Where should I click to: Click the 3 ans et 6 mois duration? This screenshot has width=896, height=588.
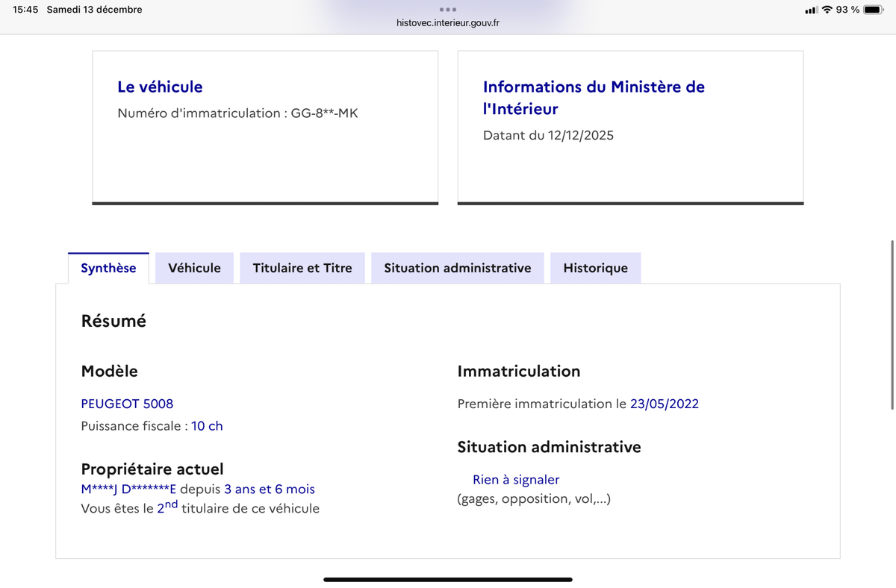point(270,490)
